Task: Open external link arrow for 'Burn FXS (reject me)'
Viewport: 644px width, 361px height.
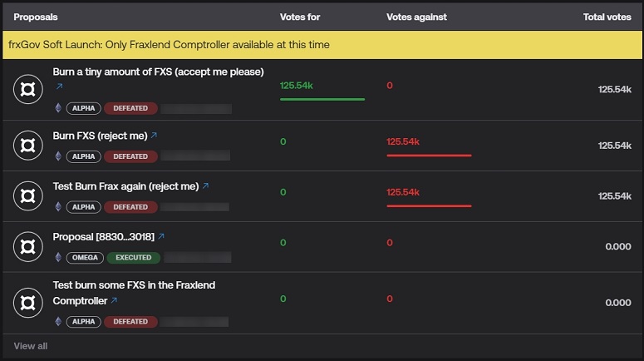Action: pyautogui.click(x=154, y=136)
